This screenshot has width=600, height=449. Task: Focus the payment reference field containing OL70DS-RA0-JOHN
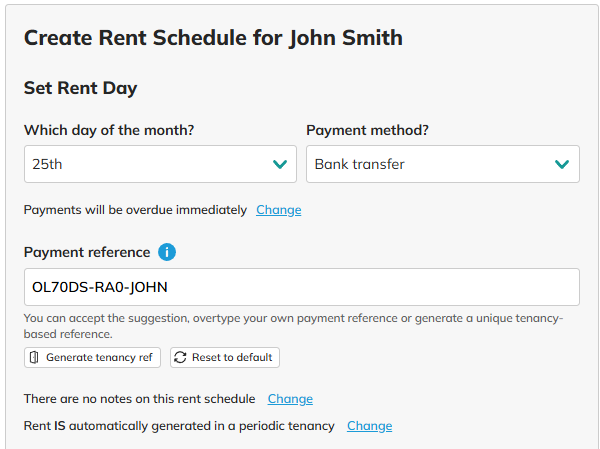point(301,287)
